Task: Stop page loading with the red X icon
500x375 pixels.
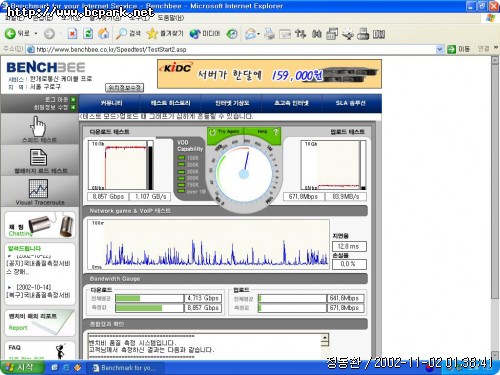Action: [72, 34]
